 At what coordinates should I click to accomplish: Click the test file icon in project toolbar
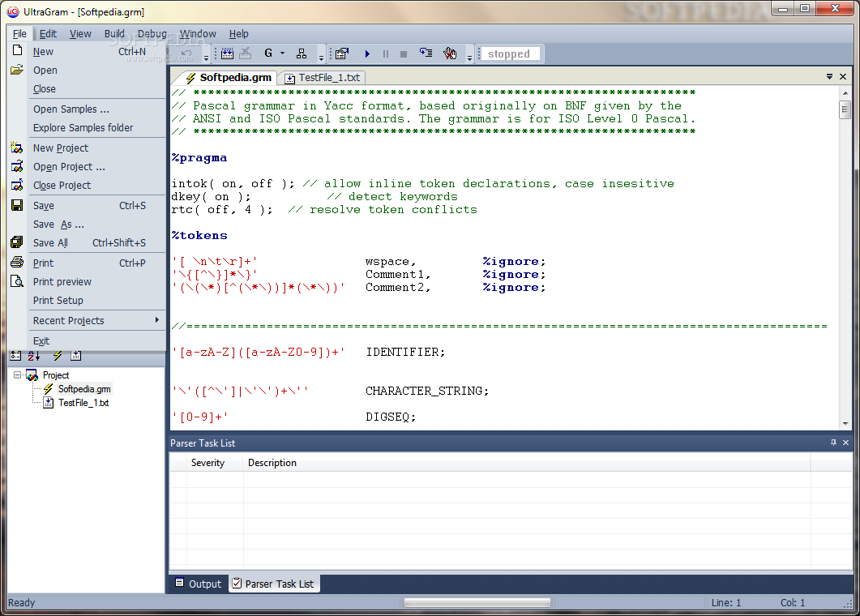75,356
